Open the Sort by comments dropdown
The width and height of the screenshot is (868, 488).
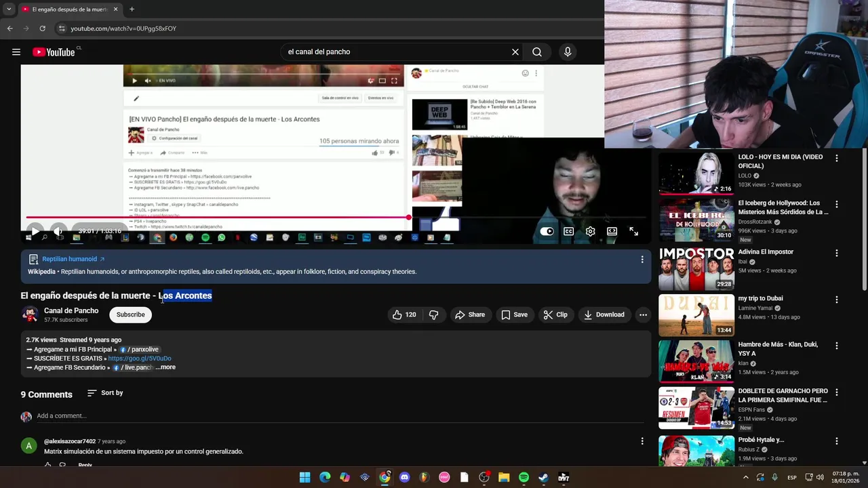(x=105, y=393)
